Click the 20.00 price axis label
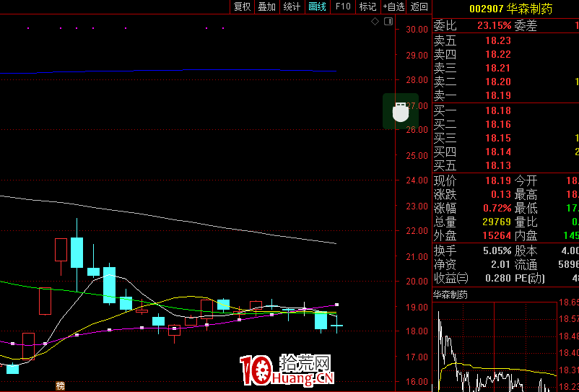Viewport: 579px width, 392px height. click(417, 282)
